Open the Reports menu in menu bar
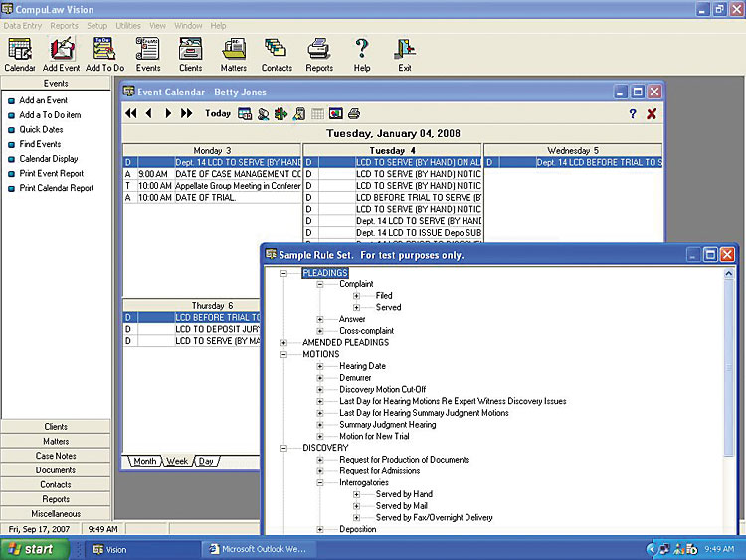Image resolution: width=746 pixels, height=560 pixels. (x=64, y=26)
